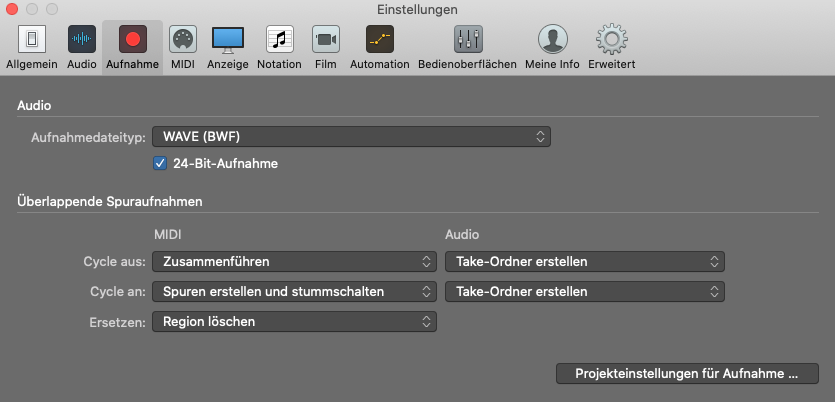835x402 pixels.
Task: Open the Cycle aus Audio Take-Ordner dropdown
Action: point(585,261)
